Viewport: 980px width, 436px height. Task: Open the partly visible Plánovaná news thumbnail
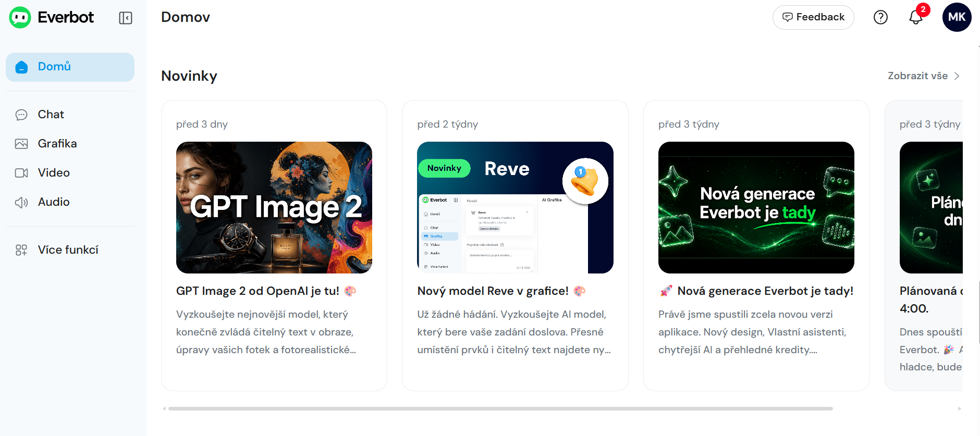point(931,207)
